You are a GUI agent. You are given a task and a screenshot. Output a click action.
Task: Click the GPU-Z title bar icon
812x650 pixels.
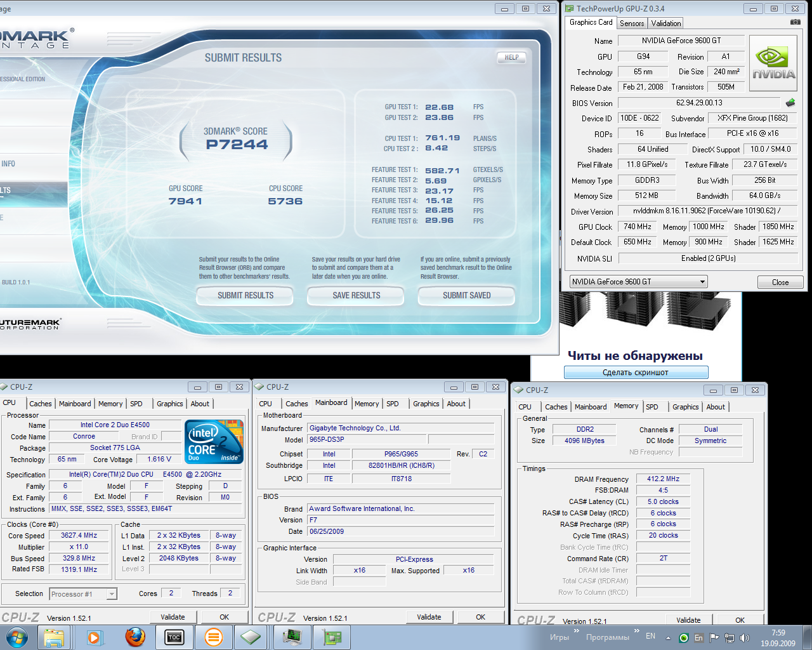pyautogui.click(x=569, y=9)
